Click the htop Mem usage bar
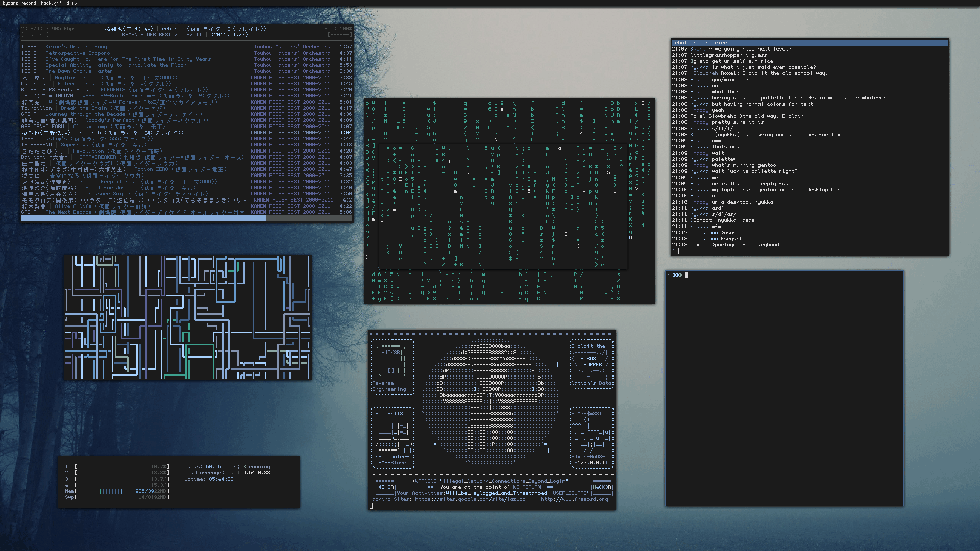 pyautogui.click(x=121, y=491)
